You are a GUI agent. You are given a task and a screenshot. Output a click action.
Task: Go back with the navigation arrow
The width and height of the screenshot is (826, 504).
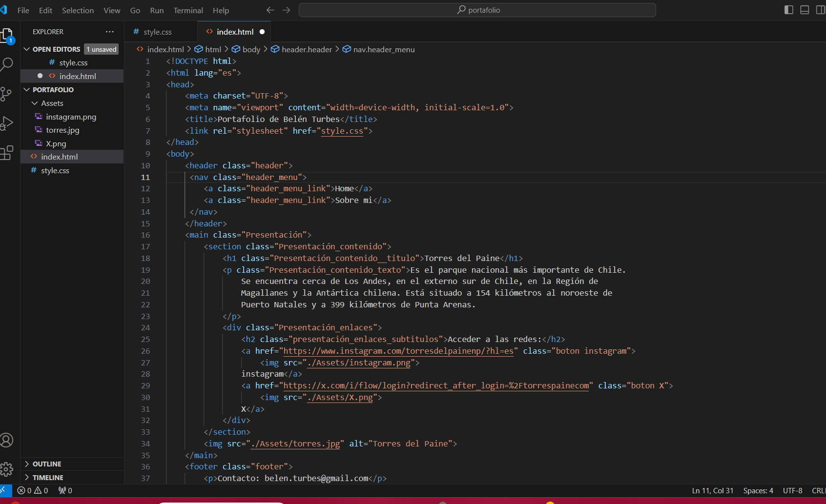(x=270, y=10)
